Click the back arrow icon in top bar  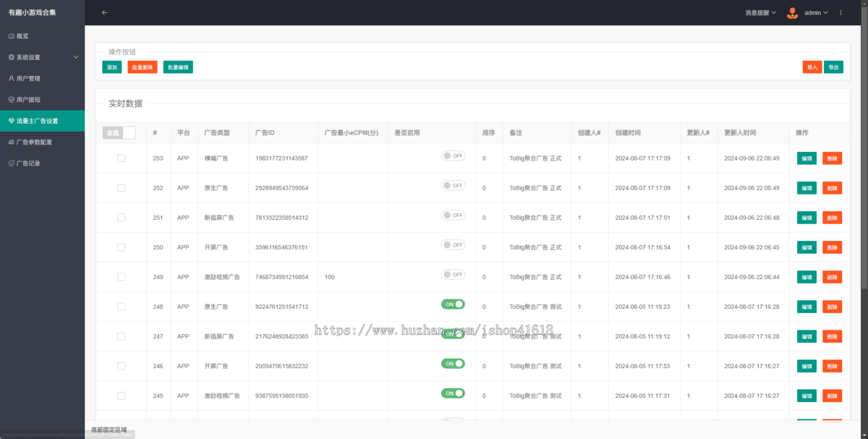[x=104, y=12]
